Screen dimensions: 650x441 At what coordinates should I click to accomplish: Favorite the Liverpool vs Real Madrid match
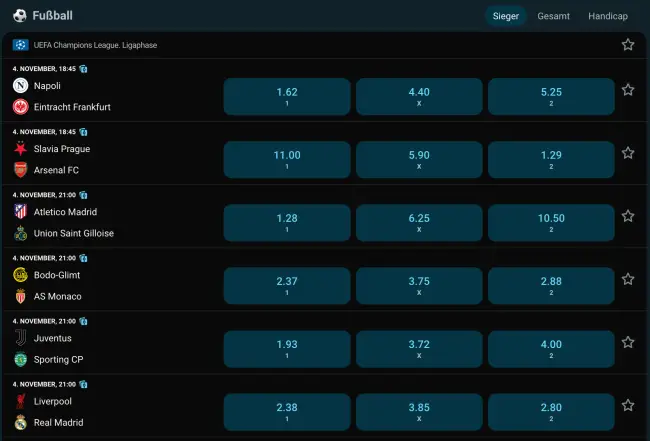point(628,405)
